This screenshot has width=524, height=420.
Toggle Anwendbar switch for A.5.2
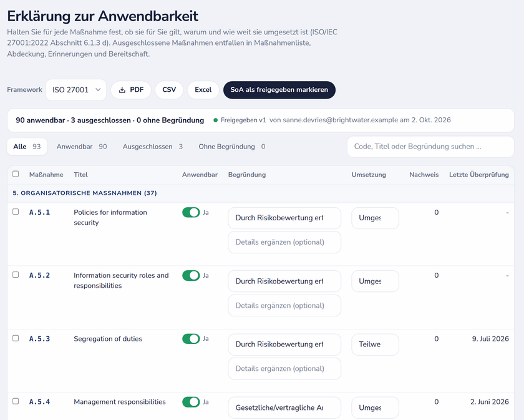point(191,276)
